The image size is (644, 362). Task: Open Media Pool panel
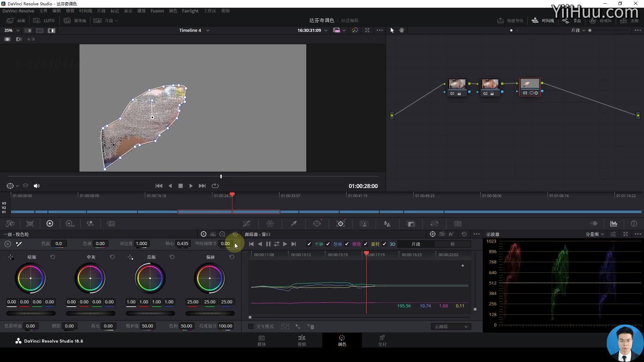pyautogui.click(x=75, y=21)
